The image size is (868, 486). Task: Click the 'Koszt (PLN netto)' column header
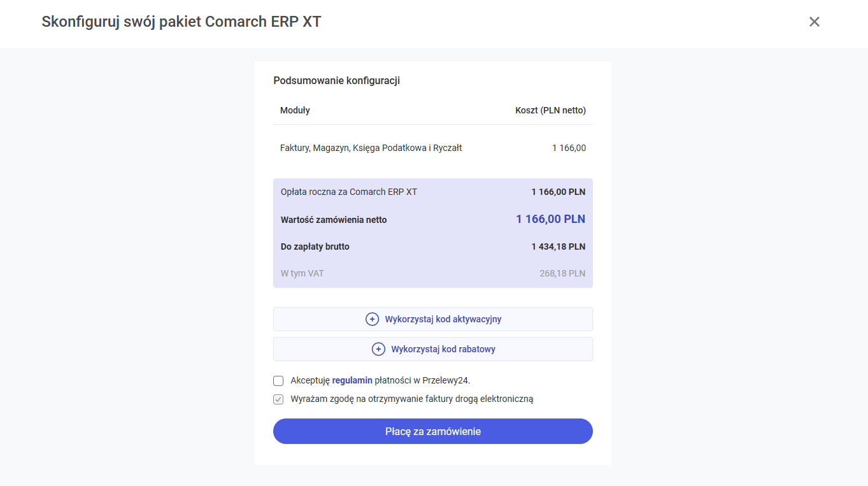(x=550, y=110)
